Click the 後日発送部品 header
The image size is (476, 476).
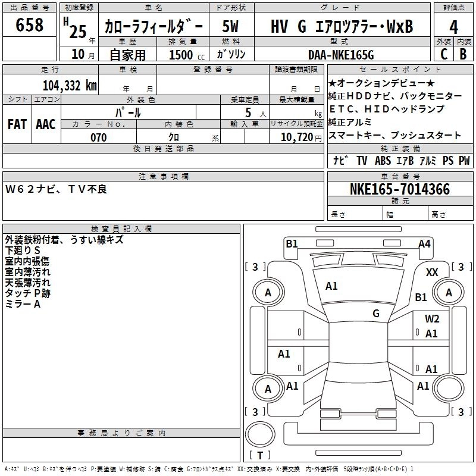[x=163, y=149]
